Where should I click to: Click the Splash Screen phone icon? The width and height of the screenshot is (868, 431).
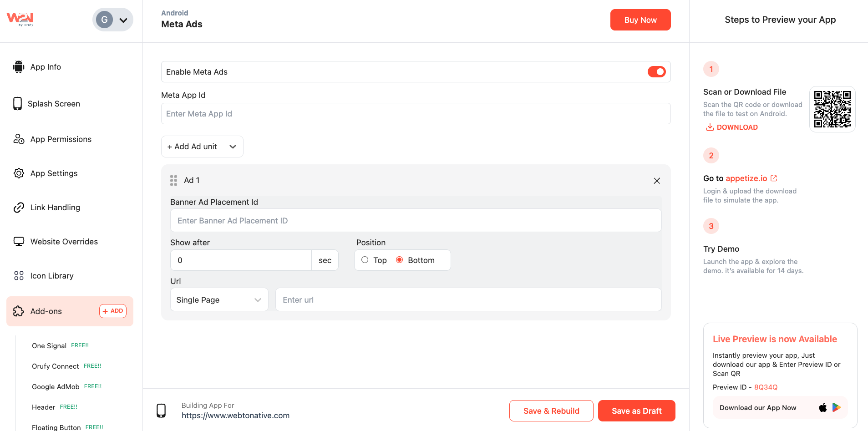click(18, 104)
